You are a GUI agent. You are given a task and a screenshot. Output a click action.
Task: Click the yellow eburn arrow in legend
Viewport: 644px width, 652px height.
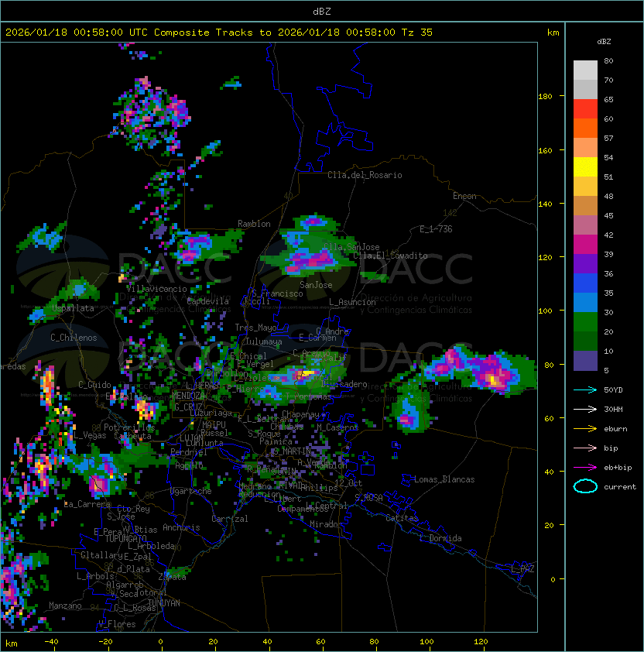pos(585,429)
